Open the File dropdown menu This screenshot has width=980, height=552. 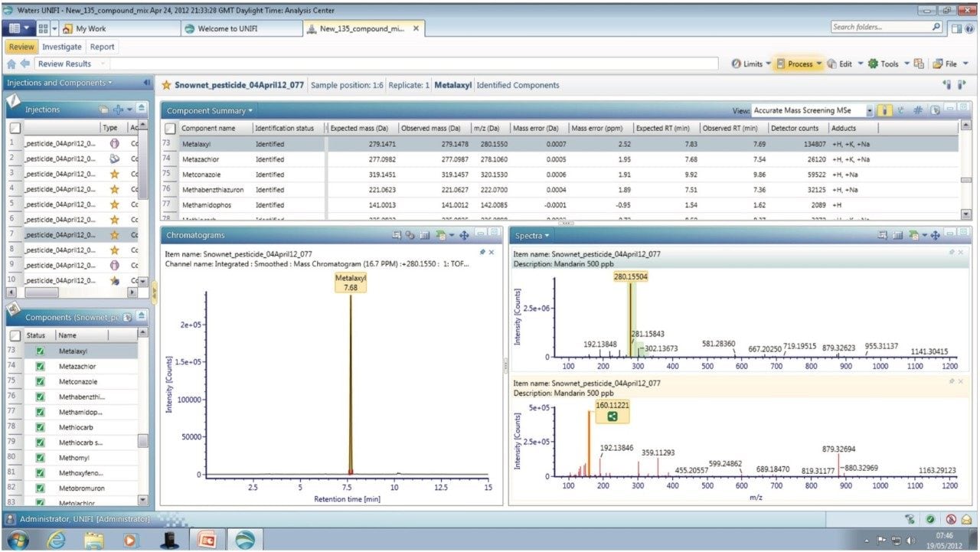950,64
